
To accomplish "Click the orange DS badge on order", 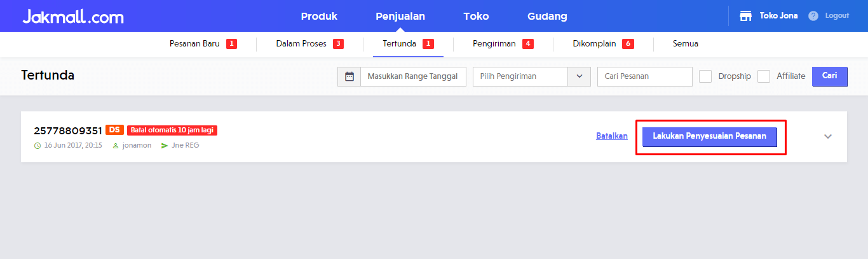I will point(114,130).
